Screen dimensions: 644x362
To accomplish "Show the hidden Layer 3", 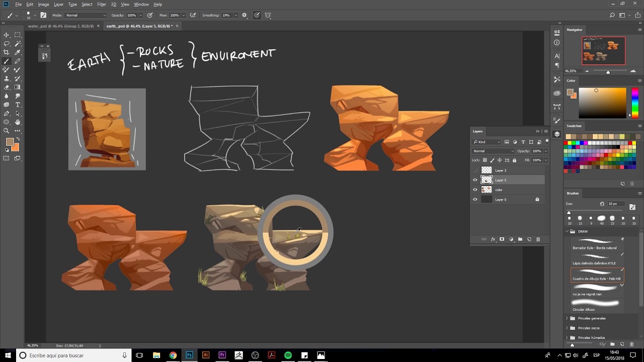I will click(x=475, y=170).
